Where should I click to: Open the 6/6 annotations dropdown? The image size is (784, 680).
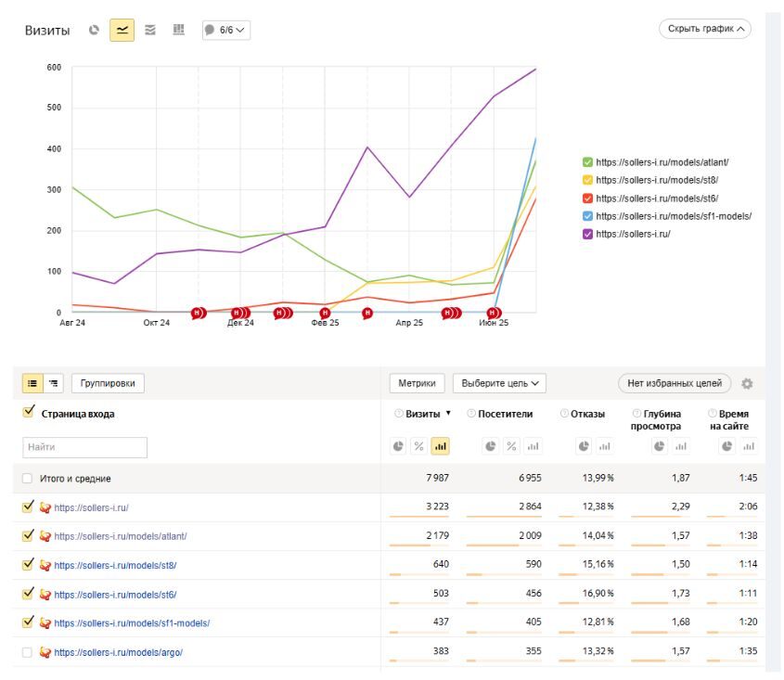225,30
